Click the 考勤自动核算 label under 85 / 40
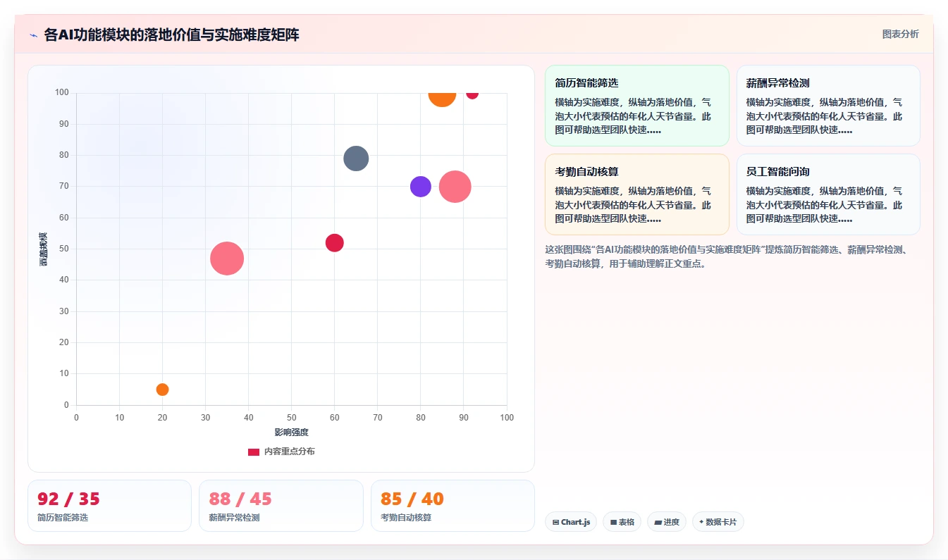948x560 pixels. click(x=406, y=518)
